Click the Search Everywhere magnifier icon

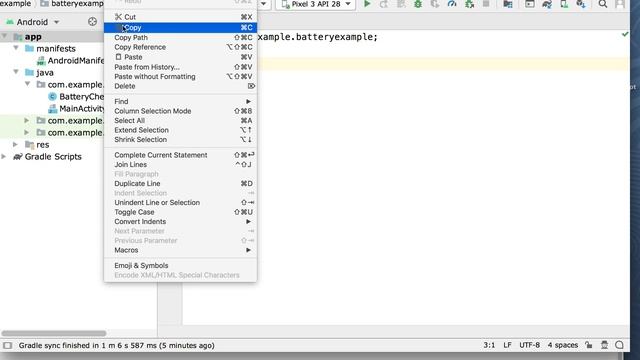(603, 4)
